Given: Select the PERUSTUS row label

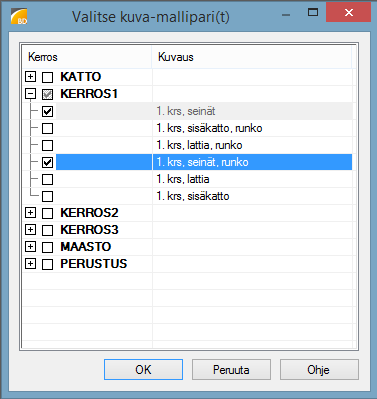Looking at the screenshot, I should point(94,264).
